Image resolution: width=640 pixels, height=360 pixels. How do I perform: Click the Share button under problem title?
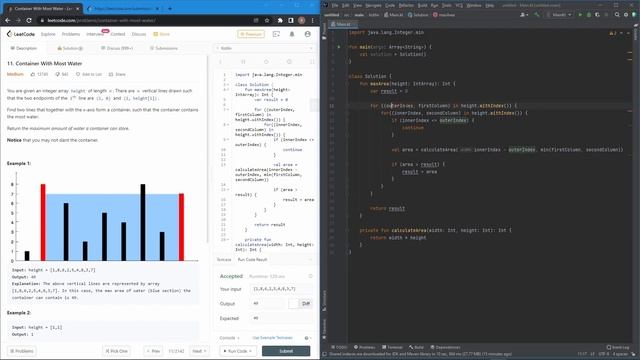tap(117, 74)
